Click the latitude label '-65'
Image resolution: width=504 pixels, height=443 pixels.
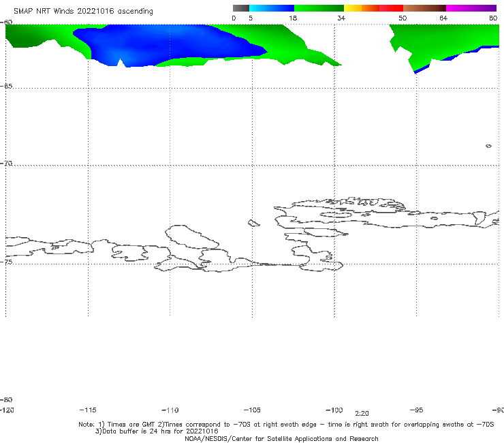6,86
